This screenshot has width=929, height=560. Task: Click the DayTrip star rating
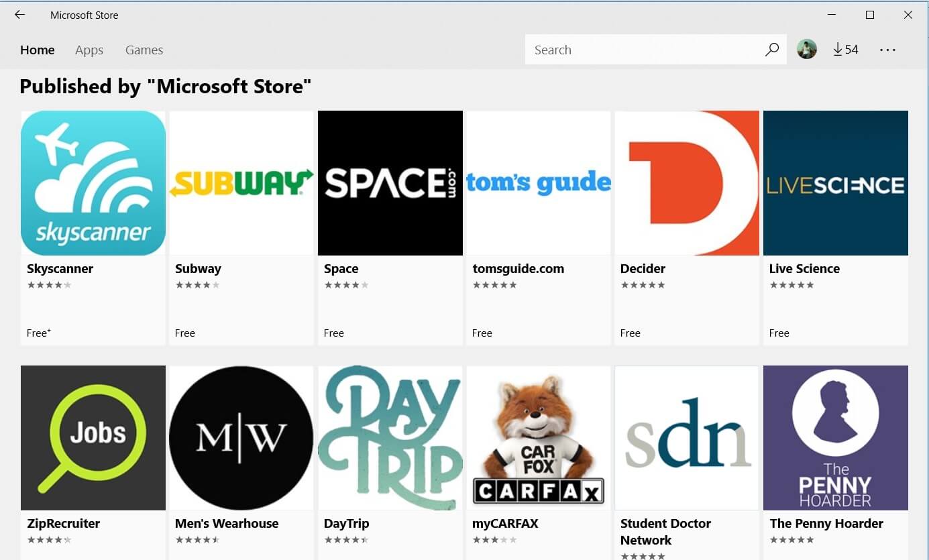click(346, 540)
